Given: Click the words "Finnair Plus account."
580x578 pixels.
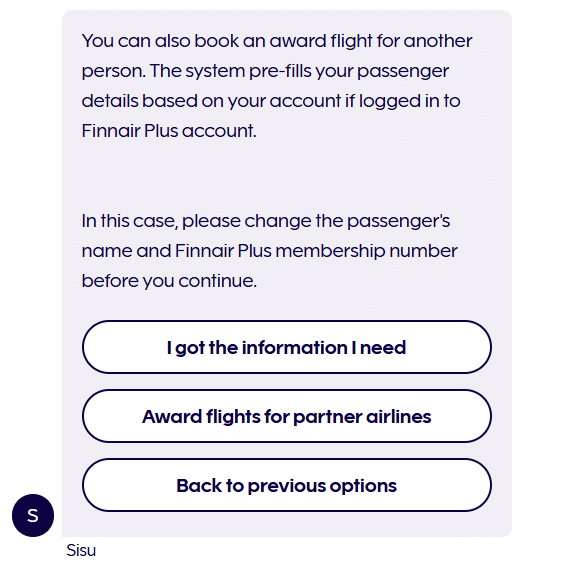Looking at the screenshot, I should click(169, 131).
